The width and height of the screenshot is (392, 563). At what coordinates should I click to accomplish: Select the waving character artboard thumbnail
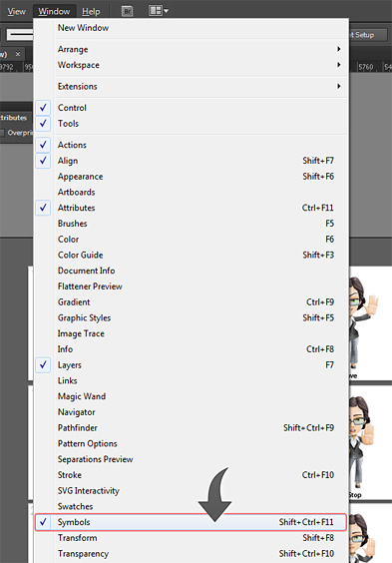coord(370,323)
